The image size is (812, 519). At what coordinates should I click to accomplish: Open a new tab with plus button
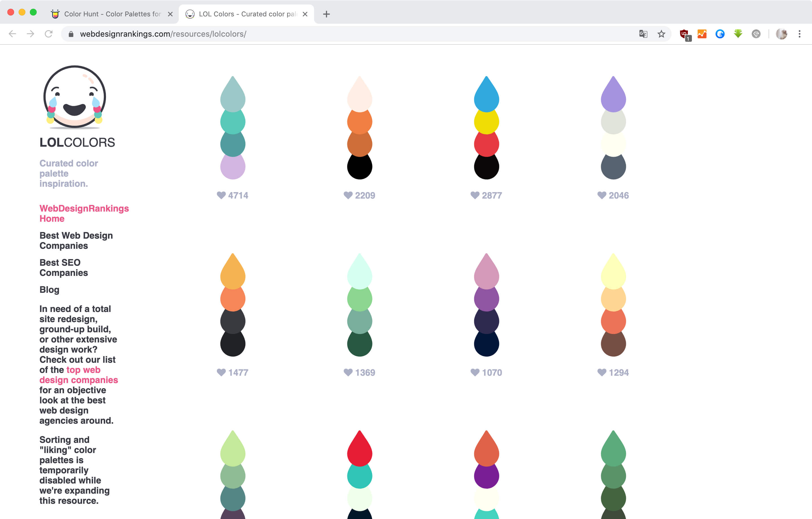coord(326,14)
